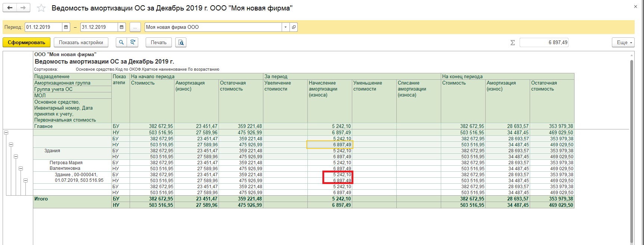Click Показать настройки button
This screenshot has height=245, width=644.
coord(81,43)
